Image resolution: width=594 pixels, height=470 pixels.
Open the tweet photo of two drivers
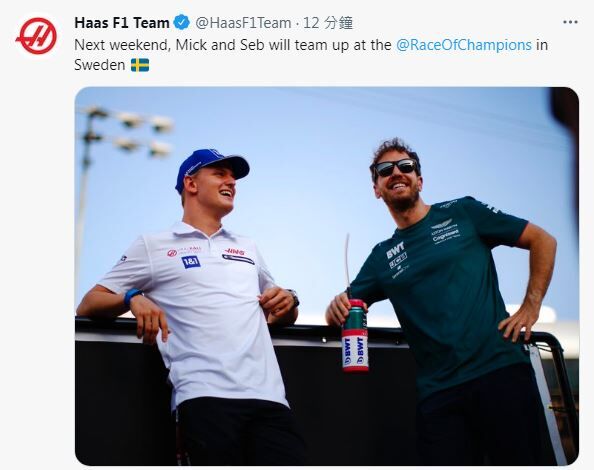(327, 276)
